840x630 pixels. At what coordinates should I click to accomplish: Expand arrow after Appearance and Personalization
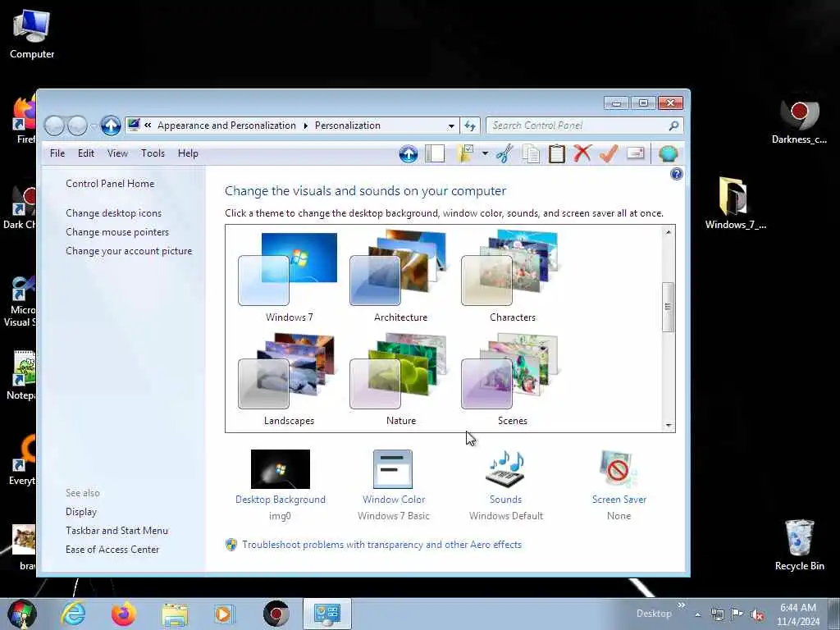click(305, 126)
